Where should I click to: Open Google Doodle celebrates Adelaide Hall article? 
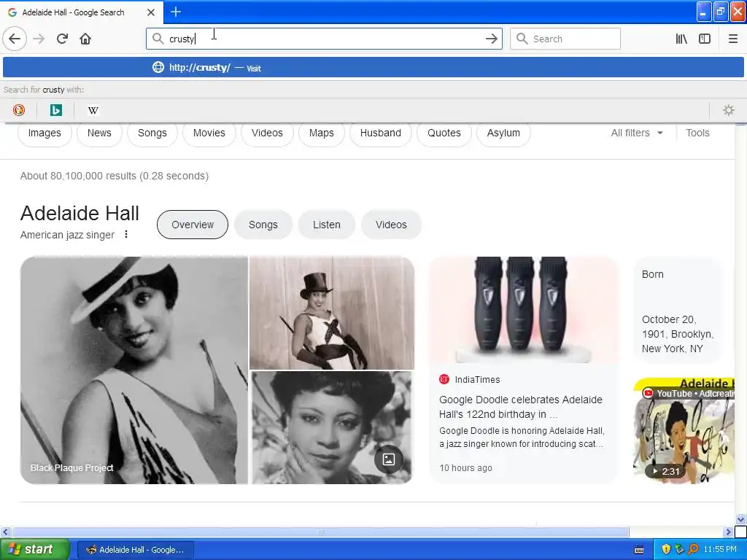point(521,407)
